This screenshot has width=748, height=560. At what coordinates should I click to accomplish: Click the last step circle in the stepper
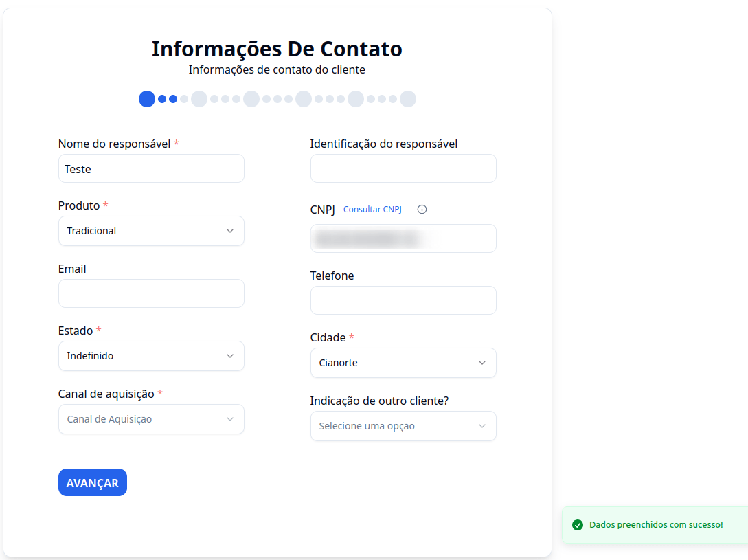tap(408, 98)
